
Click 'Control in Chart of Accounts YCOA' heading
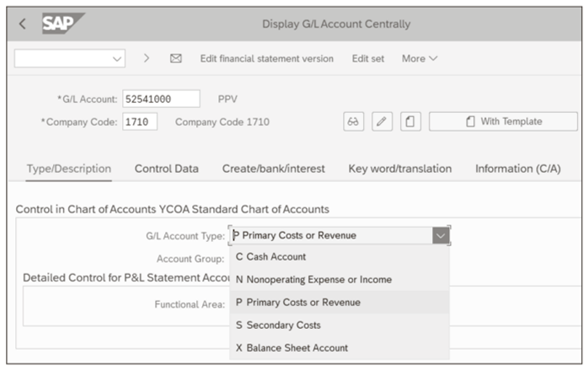pos(173,209)
